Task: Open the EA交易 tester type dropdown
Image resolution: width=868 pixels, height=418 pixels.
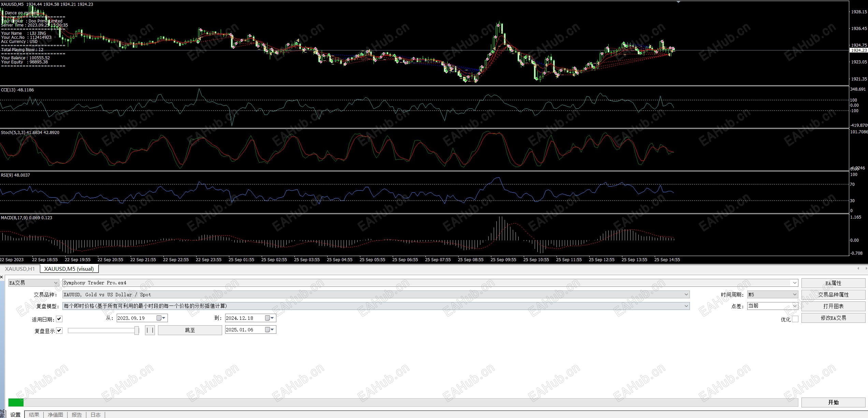Action: click(34, 283)
